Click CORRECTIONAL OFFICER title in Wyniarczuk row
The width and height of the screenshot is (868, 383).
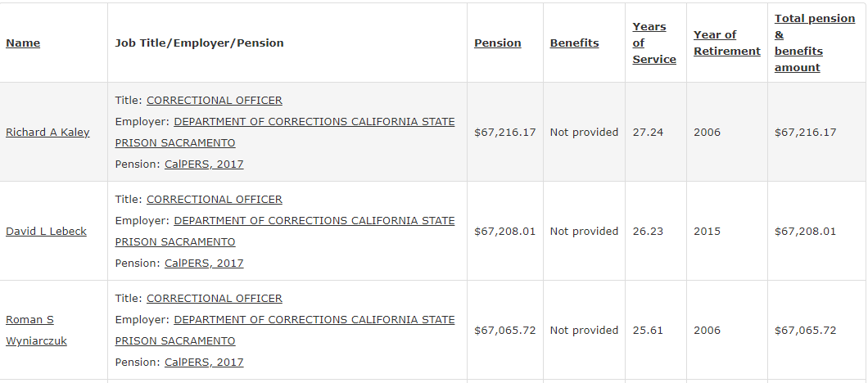pos(215,299)
